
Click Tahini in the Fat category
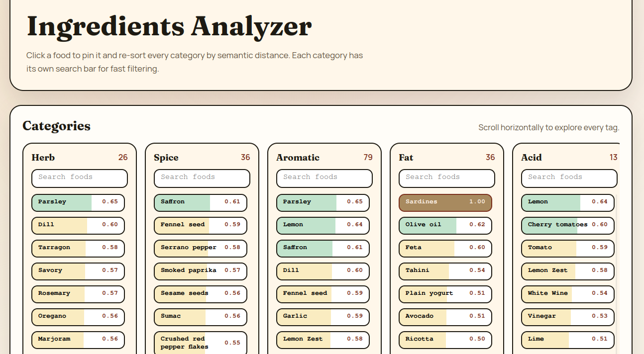[445, 271]
